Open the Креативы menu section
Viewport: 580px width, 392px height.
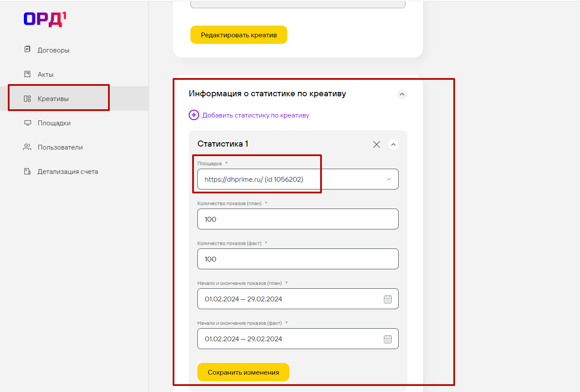(53, 98)
